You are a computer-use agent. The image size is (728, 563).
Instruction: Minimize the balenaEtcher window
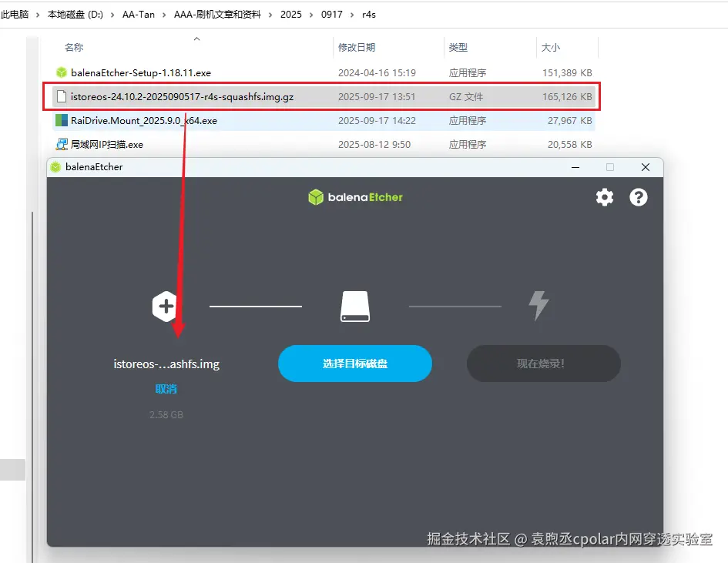pyautogui.click(x=575, y=167)
